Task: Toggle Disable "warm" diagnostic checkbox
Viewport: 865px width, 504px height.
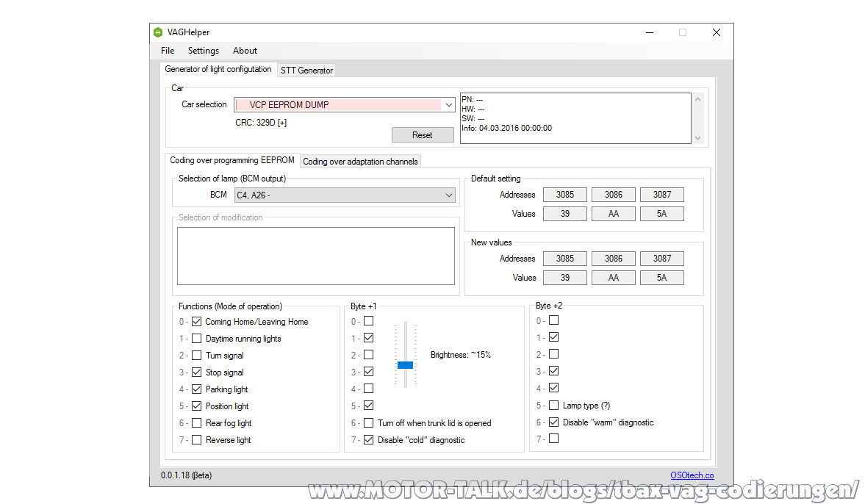Action: pos(554,422)
